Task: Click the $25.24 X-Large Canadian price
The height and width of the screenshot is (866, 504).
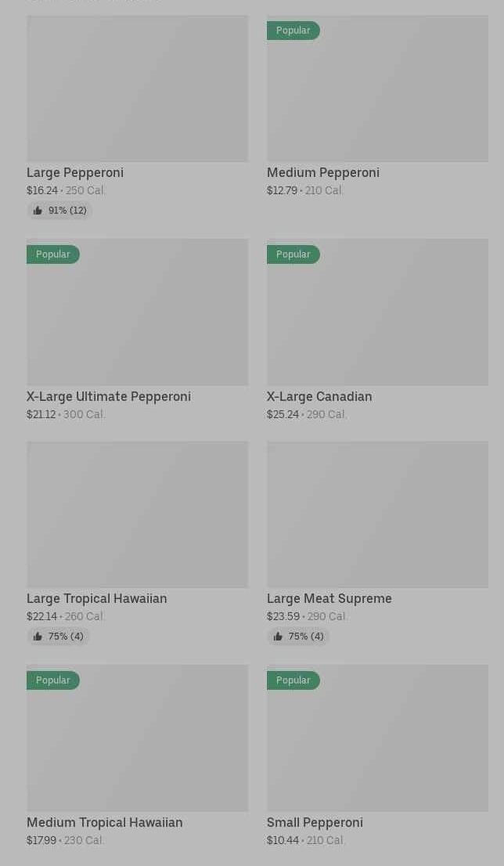Action: point(283,414)
